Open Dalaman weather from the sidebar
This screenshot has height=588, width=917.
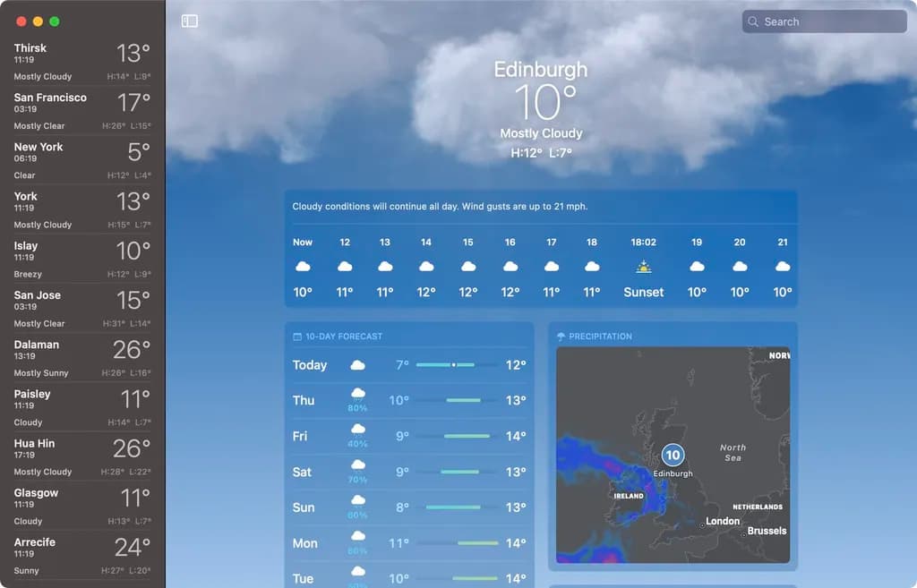(x=82, y=357)
